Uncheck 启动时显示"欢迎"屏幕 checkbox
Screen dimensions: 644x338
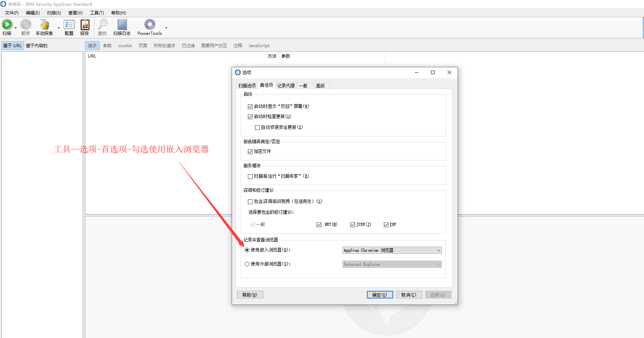point(250,106)
